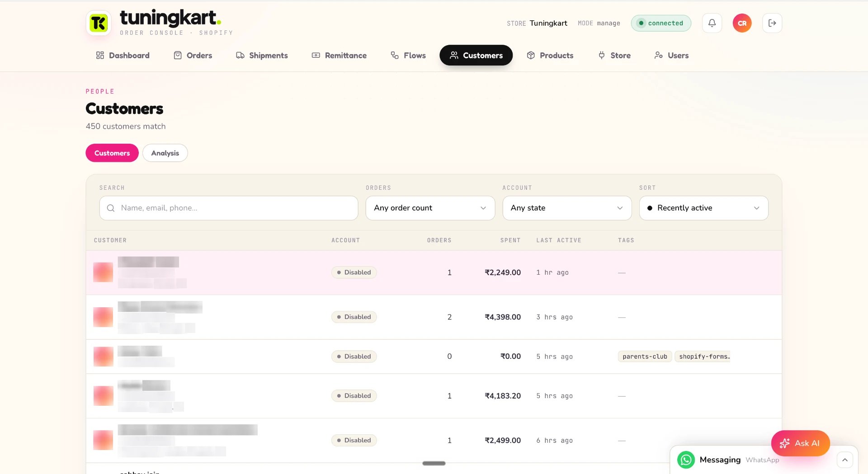The image size is (868, 474).
Task: Open the Flows section
Action: [x=408, y=55]
